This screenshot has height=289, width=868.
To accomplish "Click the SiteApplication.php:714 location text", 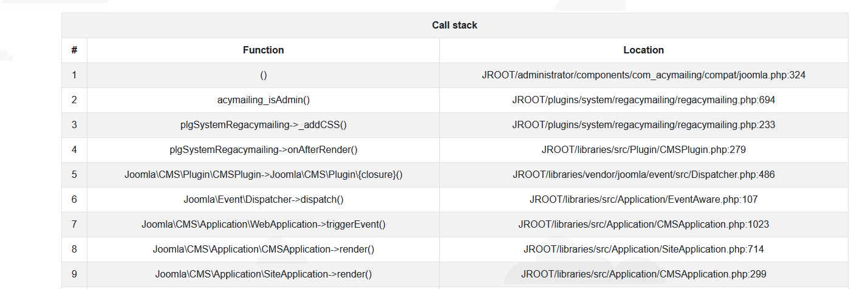I will point(643,249).
